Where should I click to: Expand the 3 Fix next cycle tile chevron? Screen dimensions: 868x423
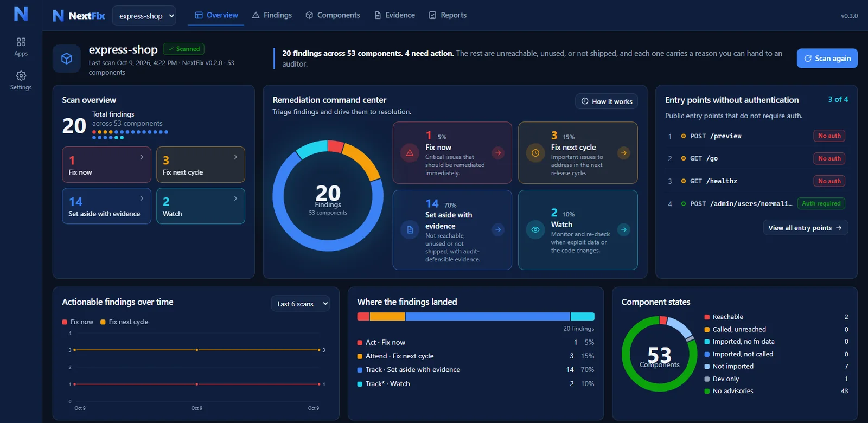click(x=235, y=157)
